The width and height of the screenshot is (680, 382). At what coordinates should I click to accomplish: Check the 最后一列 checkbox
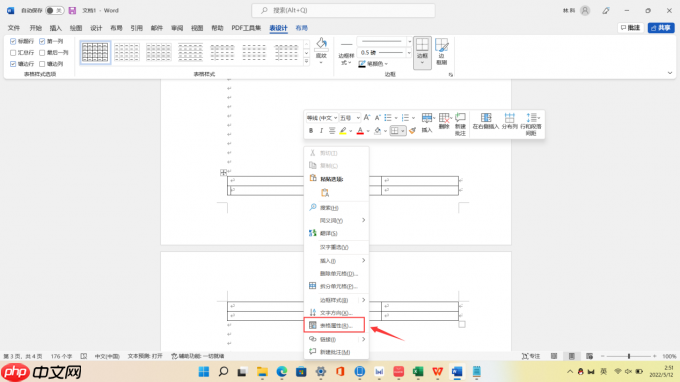pos(42,52)
